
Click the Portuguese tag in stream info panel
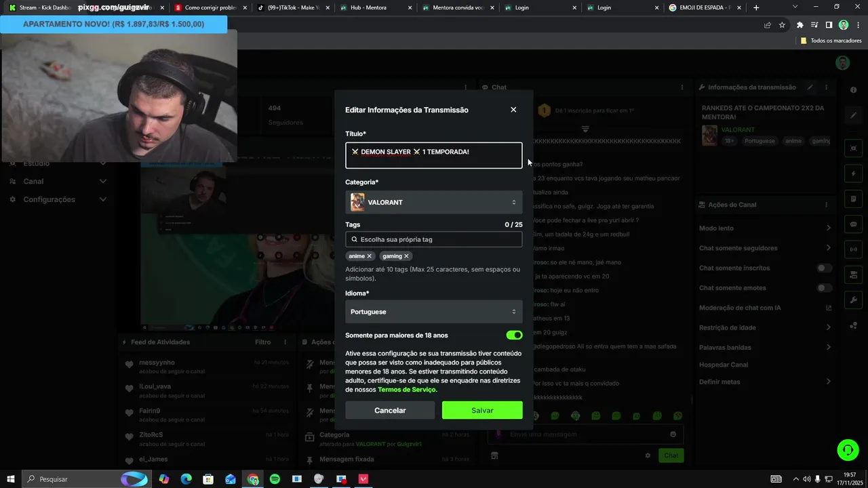(759, 141)
